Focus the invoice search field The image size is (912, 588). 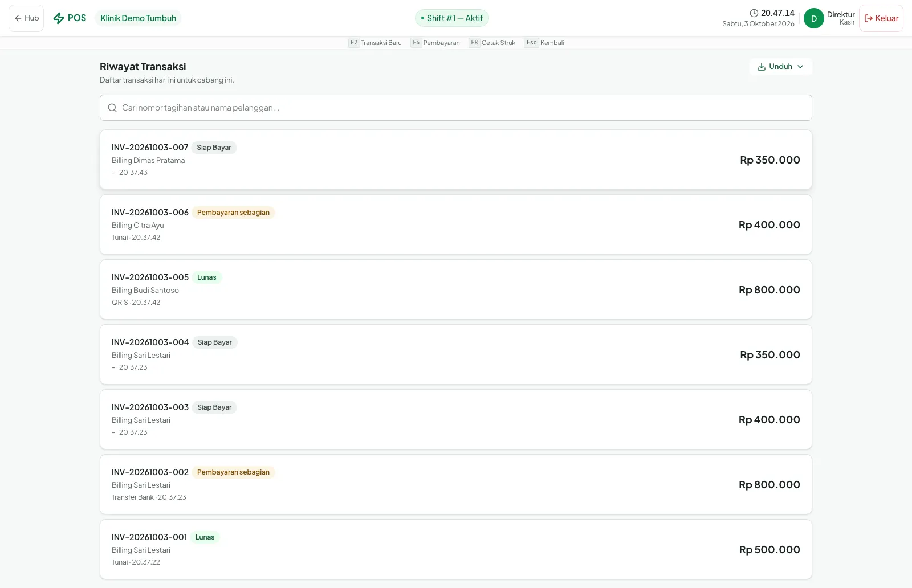point(456,108)
